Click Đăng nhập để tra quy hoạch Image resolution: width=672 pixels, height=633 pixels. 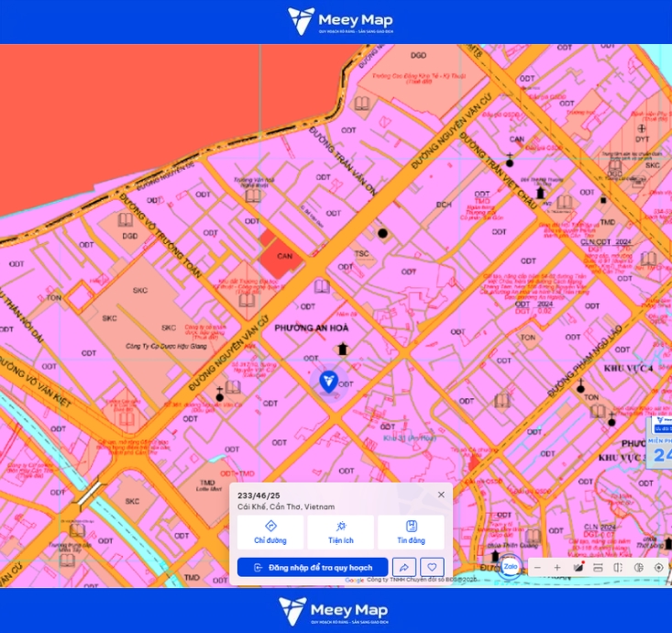tap(313, 567)
